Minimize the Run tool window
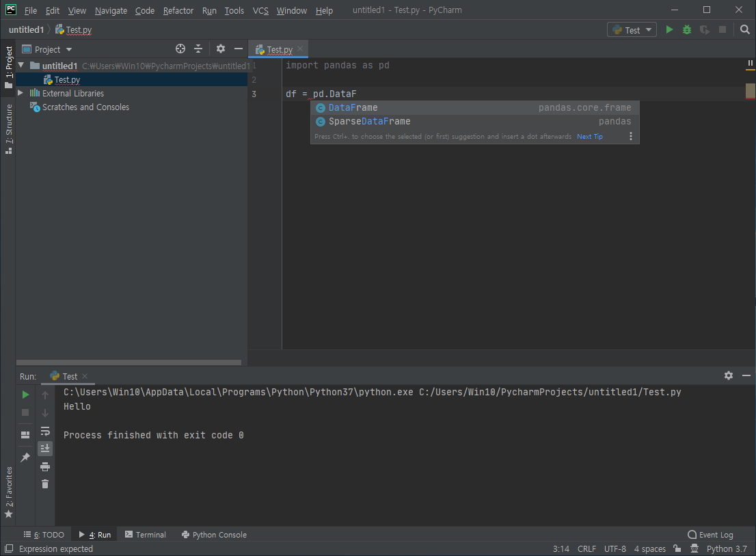 pyautogui.click(x=746, y=375)
